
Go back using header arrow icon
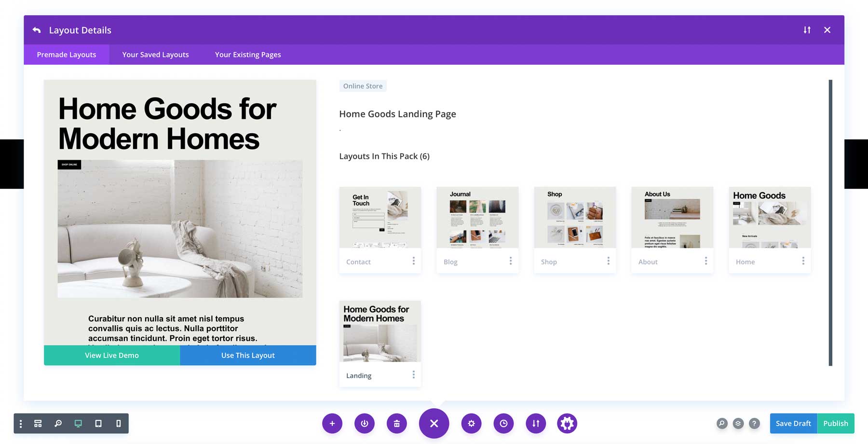[x=37, y=29]
